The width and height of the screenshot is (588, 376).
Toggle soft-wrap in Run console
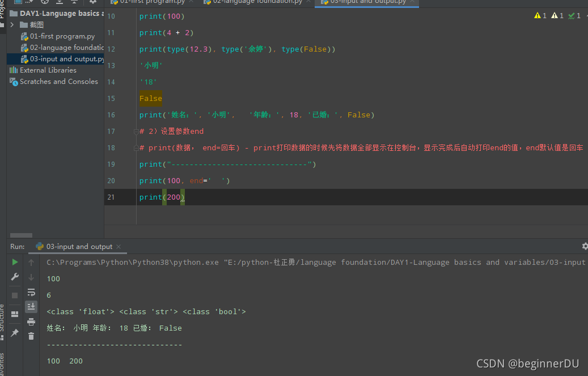click(x=31, y=292)
